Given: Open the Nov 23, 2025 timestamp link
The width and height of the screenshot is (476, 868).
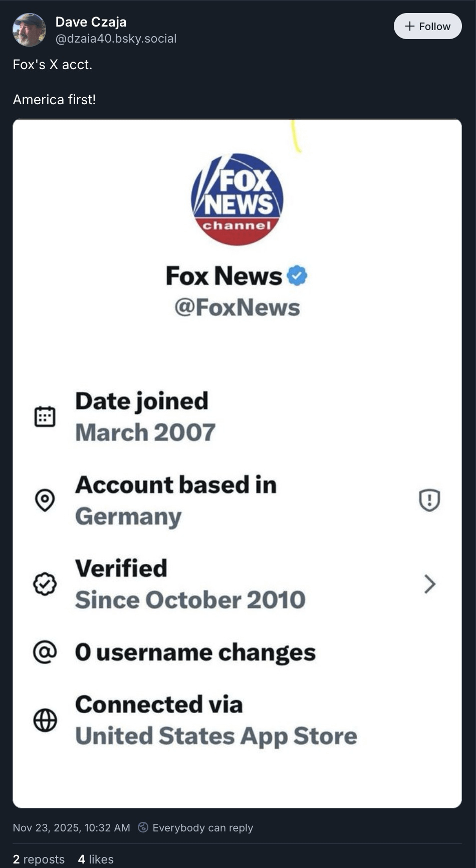Looking at the screenshot, I should (x=71, y=828).
